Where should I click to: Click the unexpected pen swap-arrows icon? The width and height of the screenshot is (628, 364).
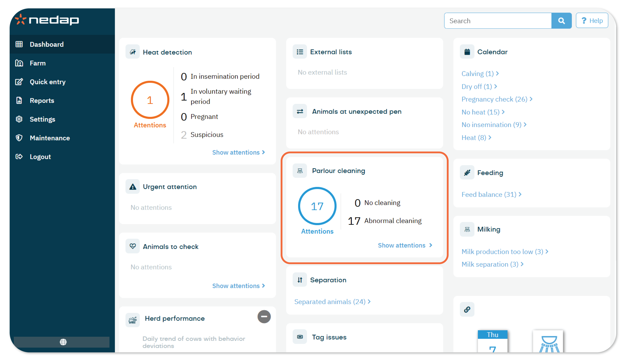[x=300, y=111]
